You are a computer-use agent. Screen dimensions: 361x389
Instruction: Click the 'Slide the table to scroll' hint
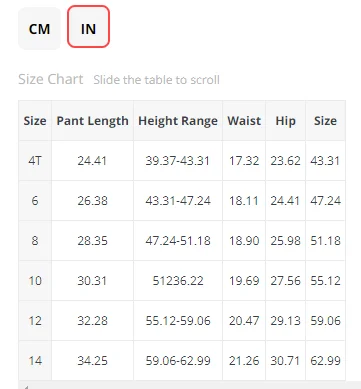(x=156, y=80)
